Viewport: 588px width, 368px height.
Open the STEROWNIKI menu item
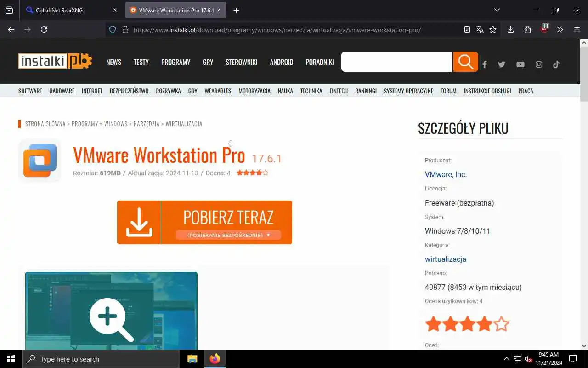(242, 62)
